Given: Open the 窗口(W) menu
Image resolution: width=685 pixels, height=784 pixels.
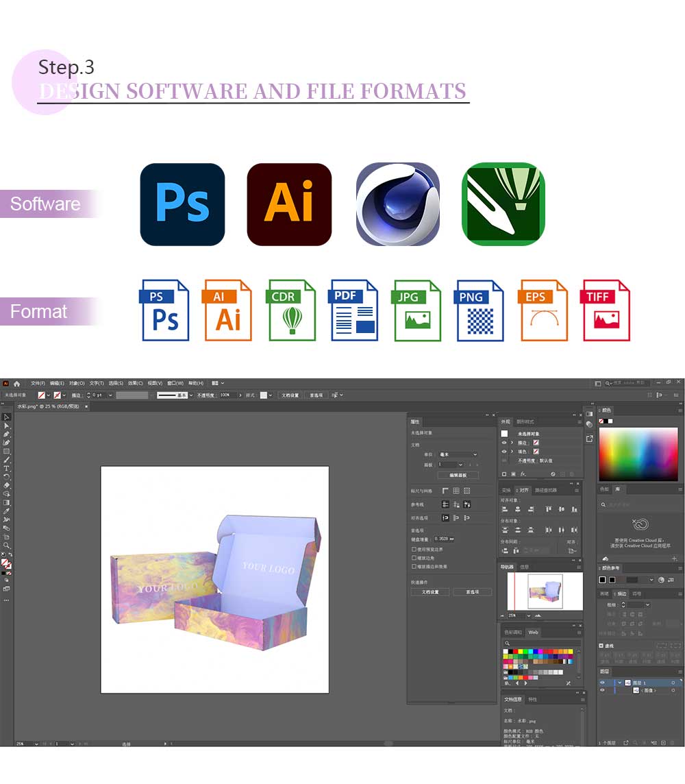Looking at the screenshot, I should coord(175,384).
